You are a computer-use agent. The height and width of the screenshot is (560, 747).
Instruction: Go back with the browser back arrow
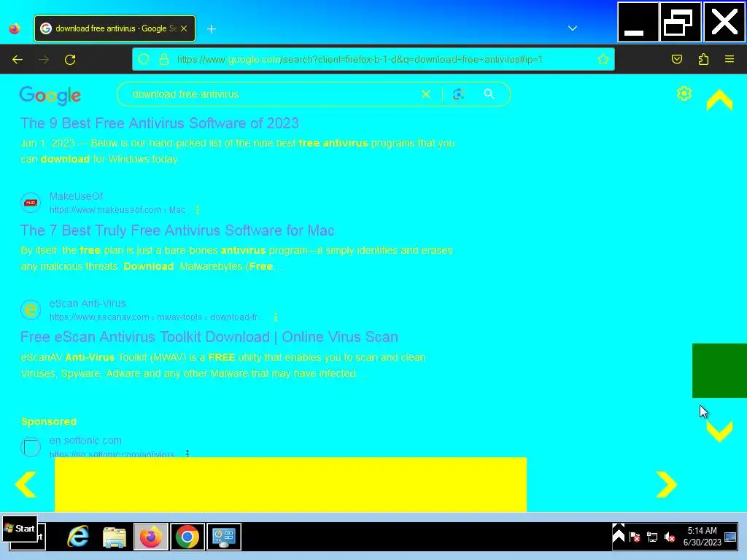click(x=18, y=60)
